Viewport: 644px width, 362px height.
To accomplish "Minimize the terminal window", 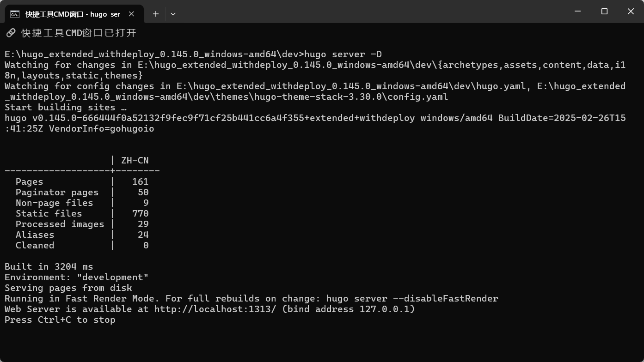I will [577, 12].
